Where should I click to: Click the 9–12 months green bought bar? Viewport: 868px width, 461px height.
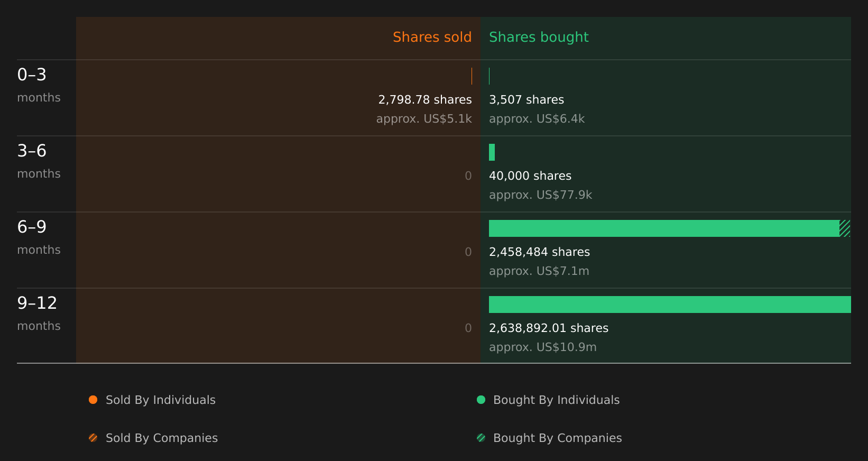pyautogui.click(x=670, y=305)
